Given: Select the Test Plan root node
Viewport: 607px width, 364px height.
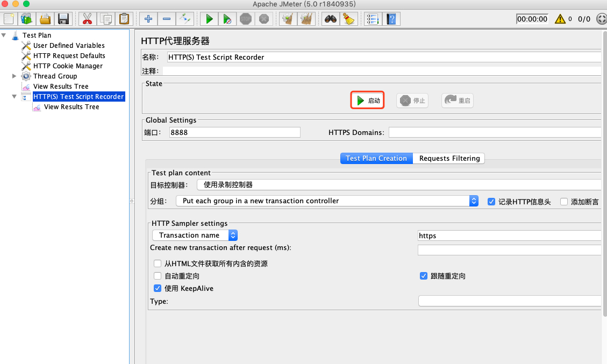Looking at the screenshot, I should pyautogui.click(x=37, y=35).
